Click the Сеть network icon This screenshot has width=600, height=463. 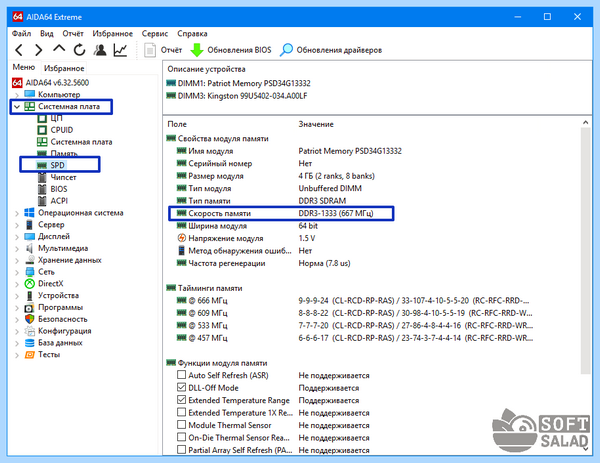point(29,272)
